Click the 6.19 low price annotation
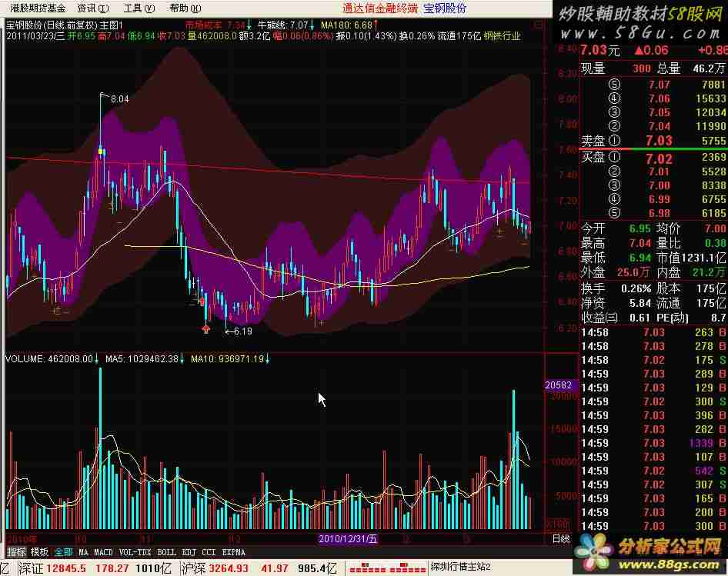The height and width of the screenshot is (576, 728). point(242,331)
